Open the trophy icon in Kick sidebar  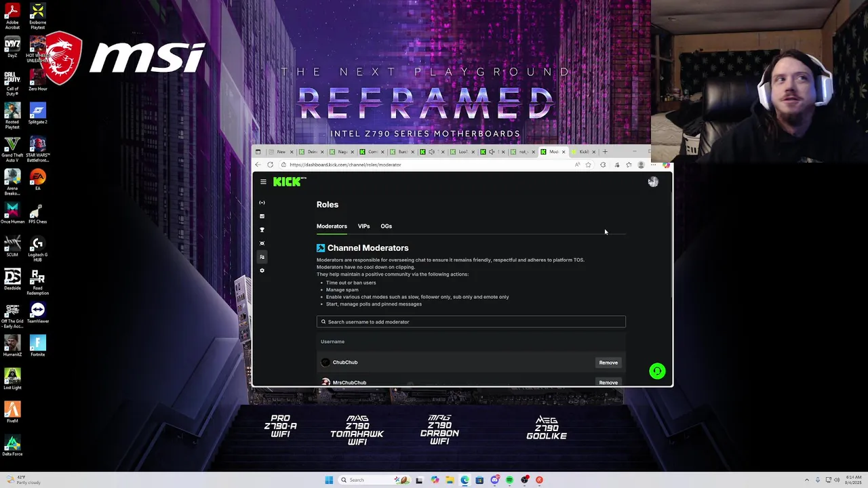click(x=262, y=230)
